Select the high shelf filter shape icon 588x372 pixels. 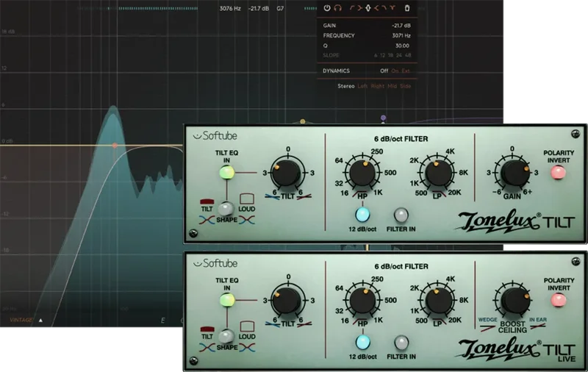click(x=376, y=8)
